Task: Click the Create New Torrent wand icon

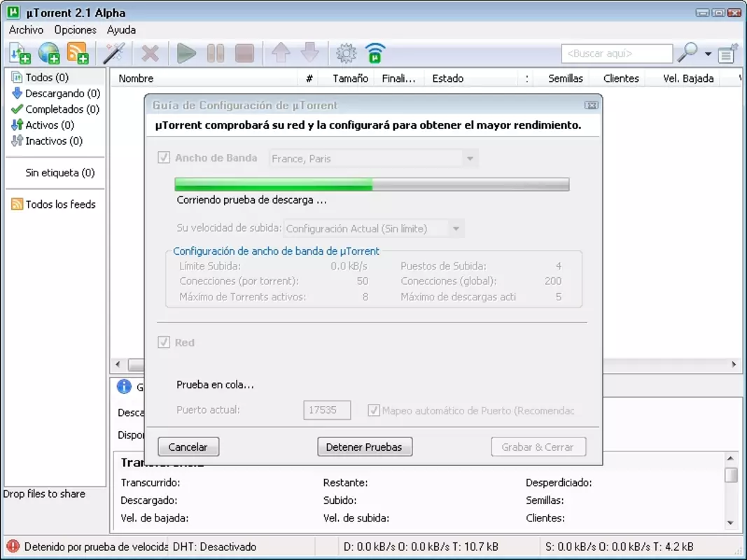Action: [x=114, y=53]
